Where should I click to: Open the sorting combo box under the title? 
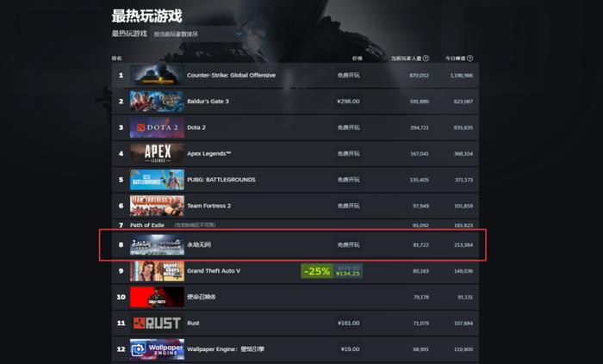point(197,34)
